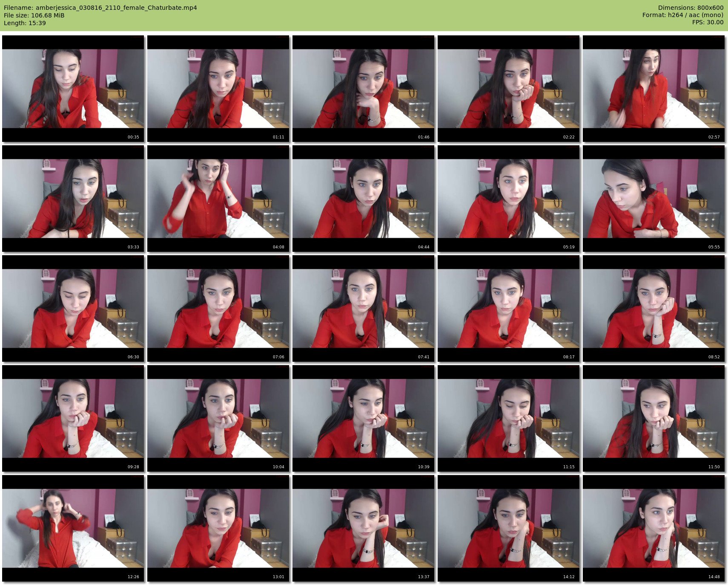
Task: Open the thumbnail timestamped 00:35
Action: 73,89
